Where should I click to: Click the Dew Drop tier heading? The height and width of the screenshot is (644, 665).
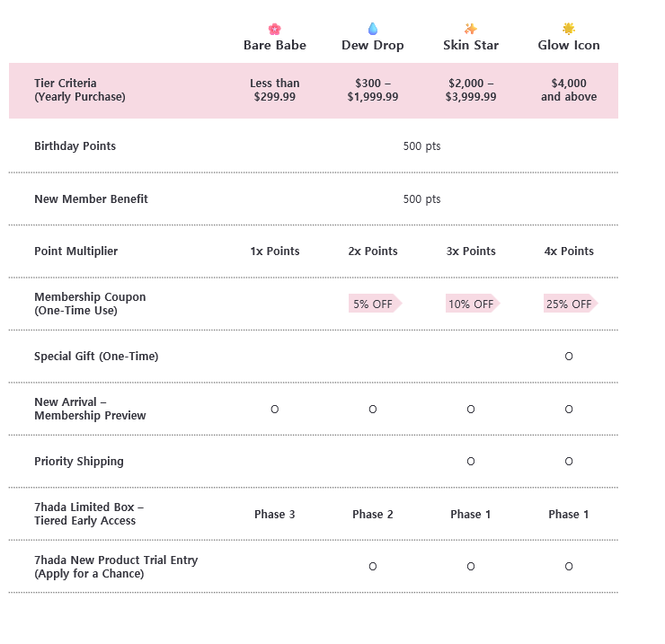[373, 45]
